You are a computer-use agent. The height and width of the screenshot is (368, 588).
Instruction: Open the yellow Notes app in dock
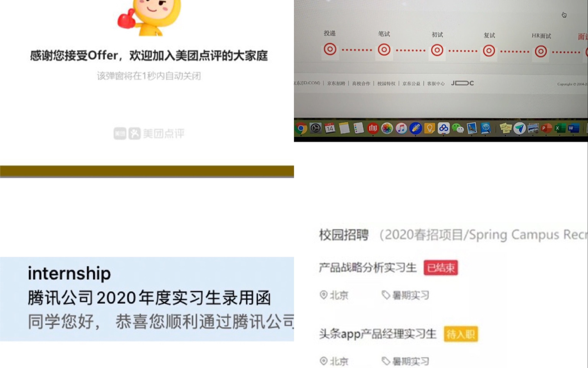tap(344, 128)
